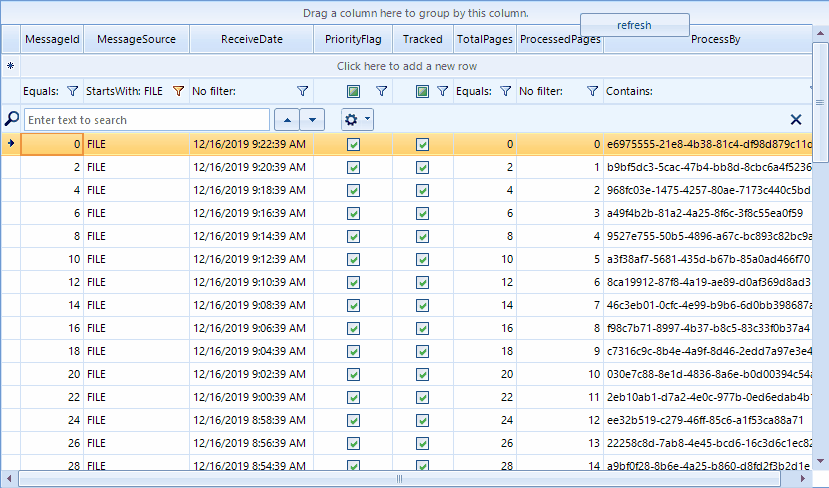
Task: Click the current row arrow indicator
Action: pyautogui.click(x=11, y=143)
